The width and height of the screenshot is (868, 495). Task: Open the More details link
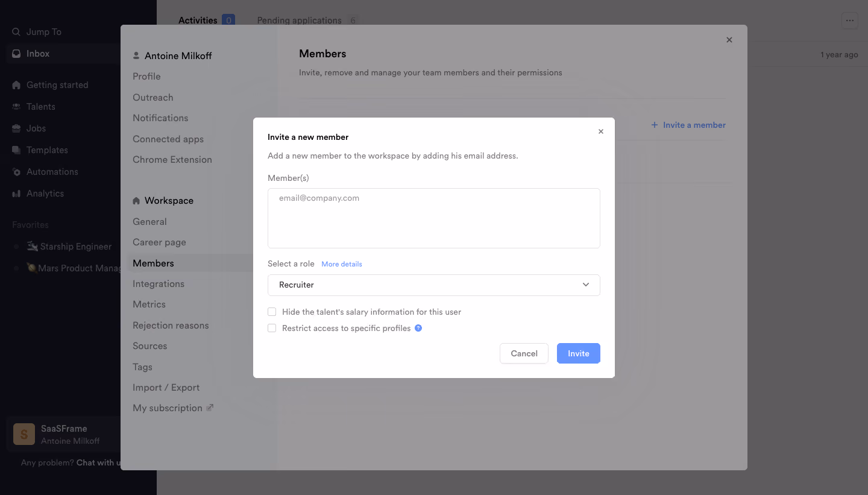coord(342,264)
